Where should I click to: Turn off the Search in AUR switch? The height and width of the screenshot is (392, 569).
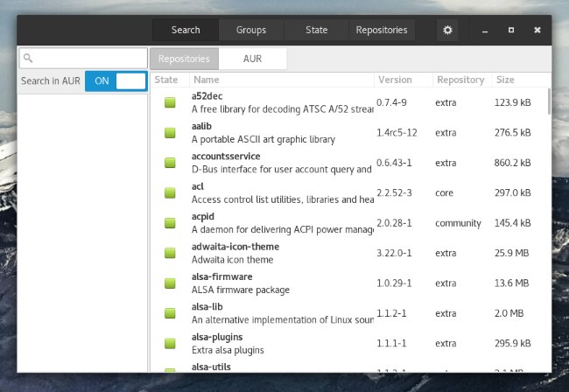(116, 80)
